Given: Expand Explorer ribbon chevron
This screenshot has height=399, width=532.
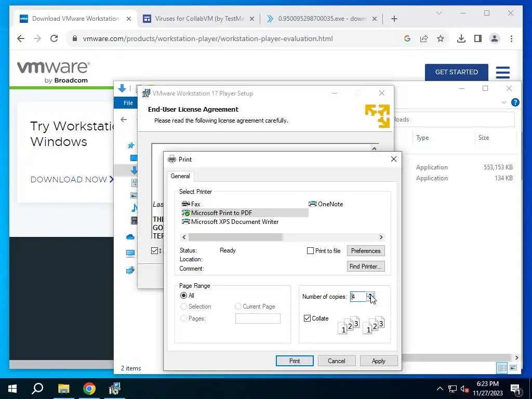Looking at the screenshot, I should tap(504, 102).
